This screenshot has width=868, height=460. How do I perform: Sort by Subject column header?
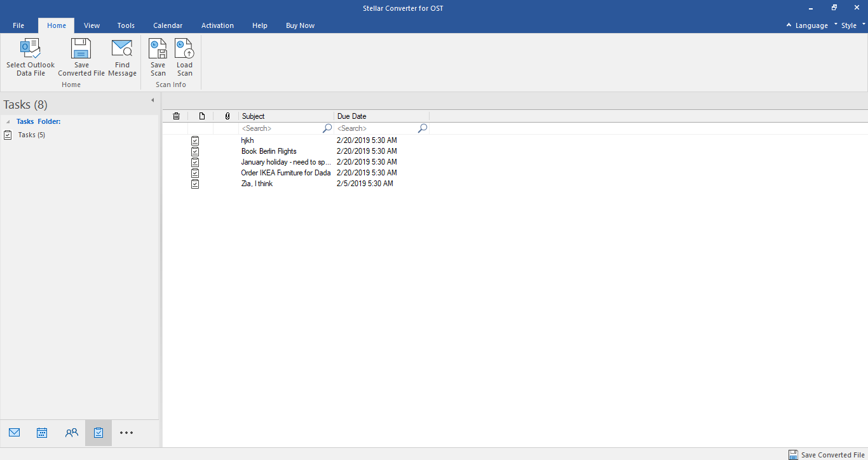tap(287, 116)
